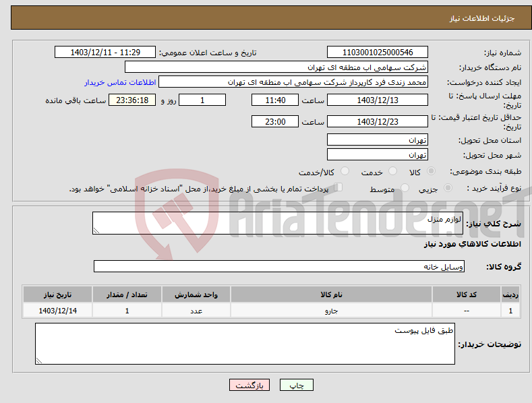The height and width of the screenshot is (403, 532).
Task: Click the delivery city field تهران
Action: click(378, 155)
